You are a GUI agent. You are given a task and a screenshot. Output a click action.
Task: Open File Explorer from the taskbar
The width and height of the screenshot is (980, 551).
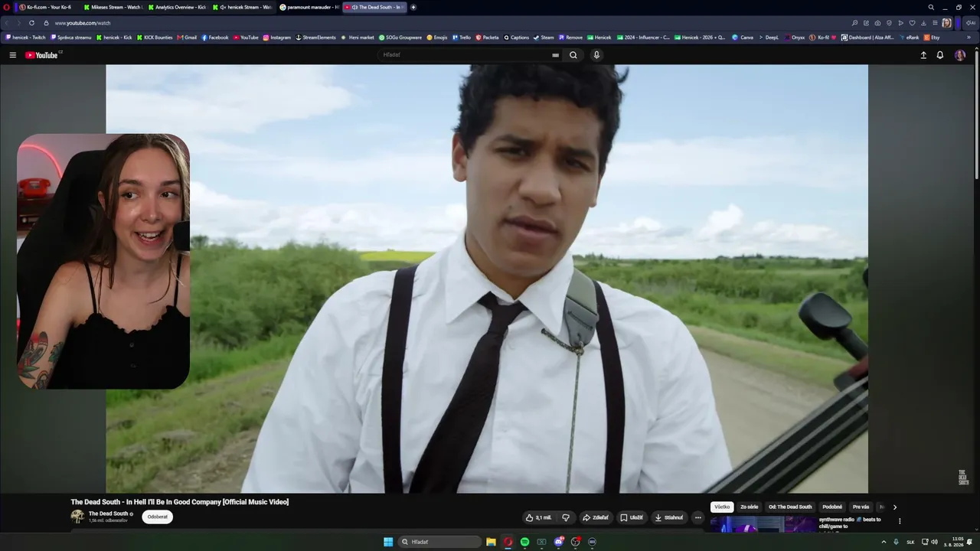pyautogui.click(x=491, y=542)
